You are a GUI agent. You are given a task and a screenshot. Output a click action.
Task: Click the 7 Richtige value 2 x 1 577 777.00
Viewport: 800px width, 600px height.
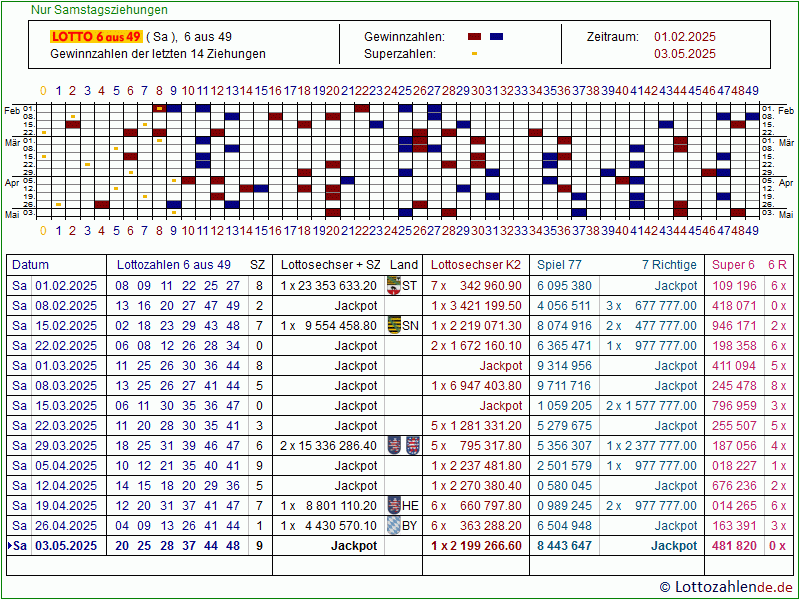652,406
